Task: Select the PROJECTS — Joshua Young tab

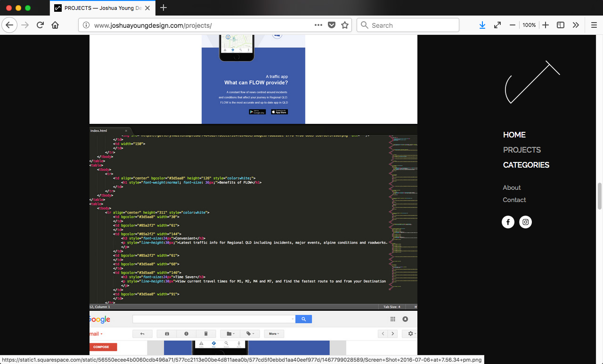Action: 102,8
